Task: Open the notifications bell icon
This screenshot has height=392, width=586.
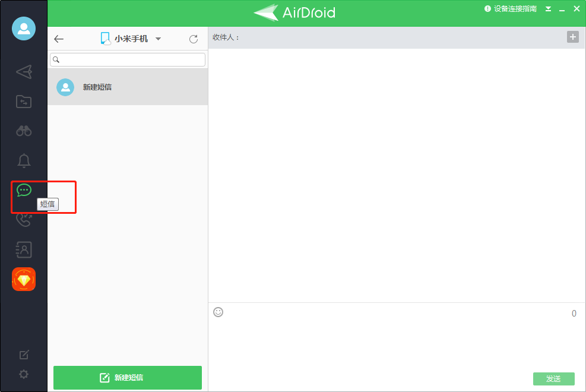Action: 24,161
